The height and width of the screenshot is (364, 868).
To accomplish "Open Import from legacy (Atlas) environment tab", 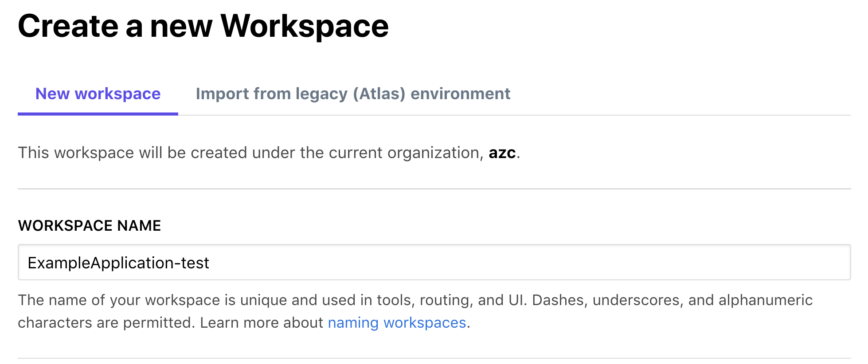I will tap(353, 94).
